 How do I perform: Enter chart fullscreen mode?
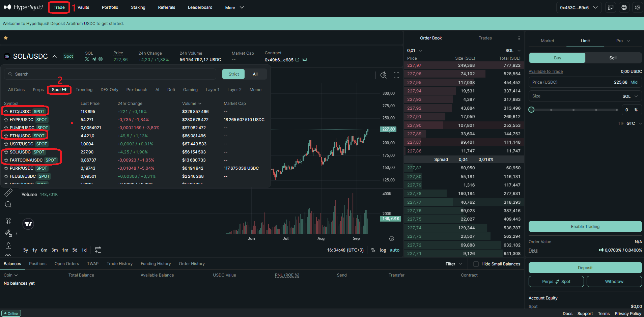tap(396, 75)
